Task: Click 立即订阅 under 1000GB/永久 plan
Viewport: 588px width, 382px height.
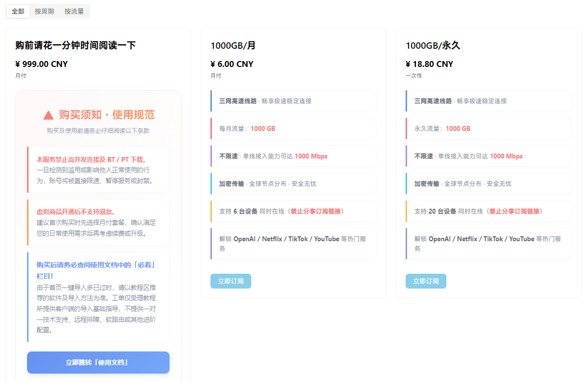Action: pyautogui.click(x=426, y=281)
